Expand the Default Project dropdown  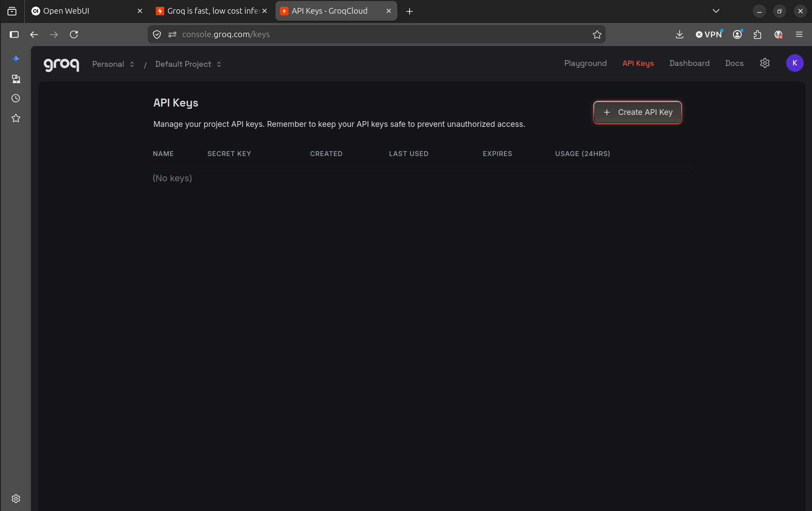tap(188, 64)
